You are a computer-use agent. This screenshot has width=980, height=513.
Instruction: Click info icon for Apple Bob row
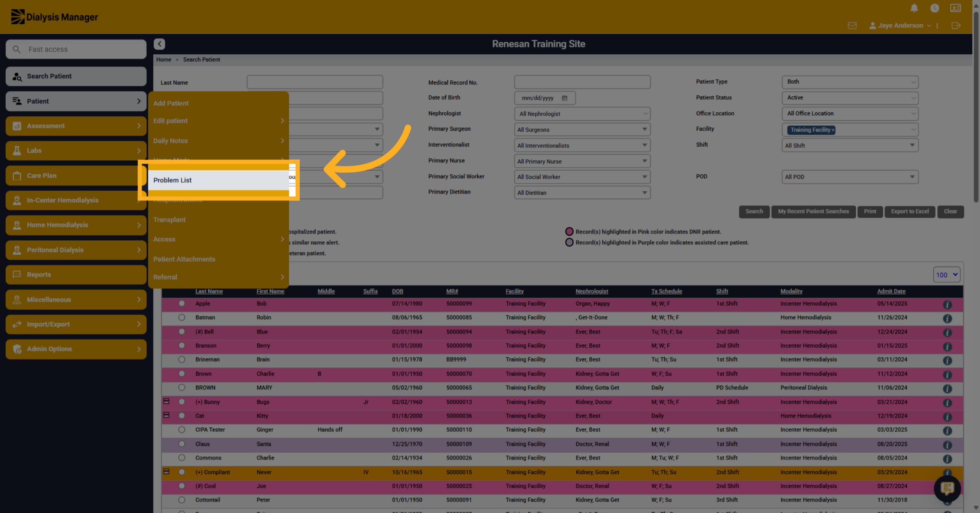[947, 304]
